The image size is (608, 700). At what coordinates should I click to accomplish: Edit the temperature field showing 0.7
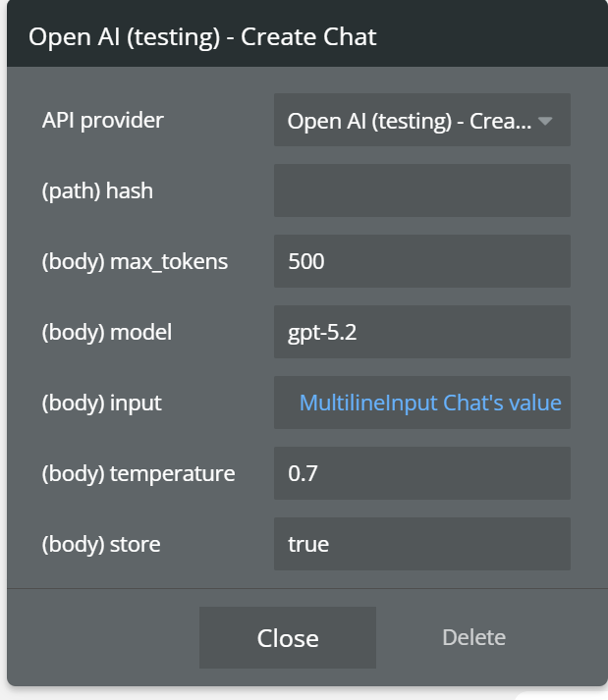(x=421, y=473)
